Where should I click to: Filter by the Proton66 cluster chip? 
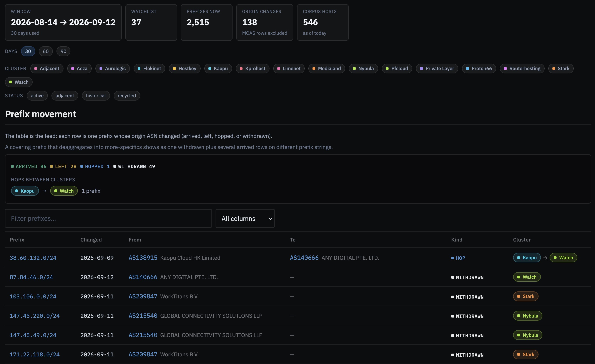479,68
